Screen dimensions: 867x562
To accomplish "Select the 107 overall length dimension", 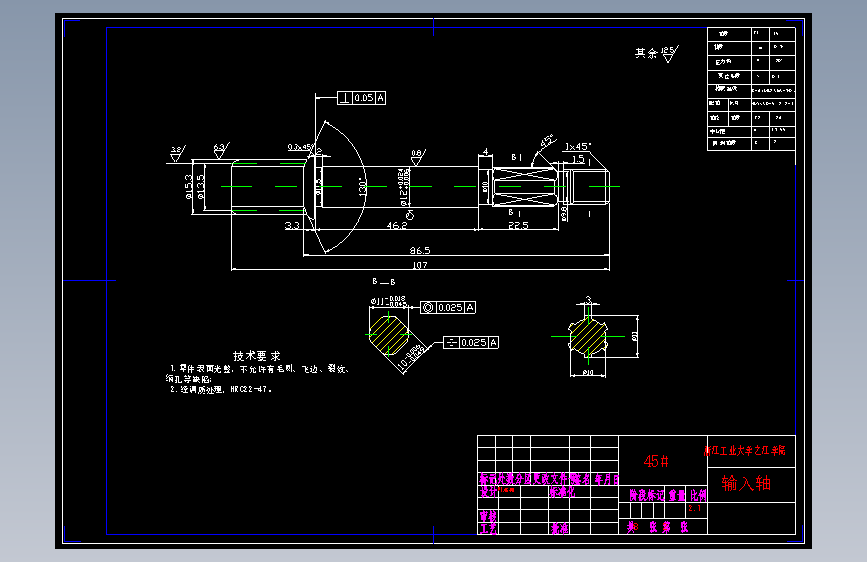I will click(420, 265).
